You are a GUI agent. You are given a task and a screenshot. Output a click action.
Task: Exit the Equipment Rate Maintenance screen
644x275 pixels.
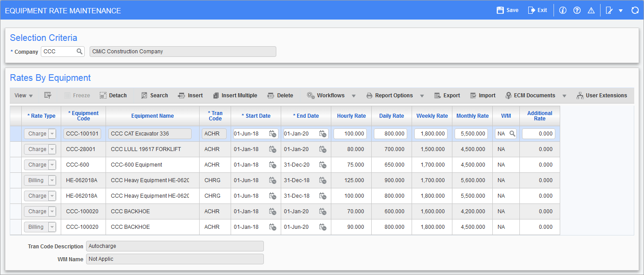coord(537,10)
